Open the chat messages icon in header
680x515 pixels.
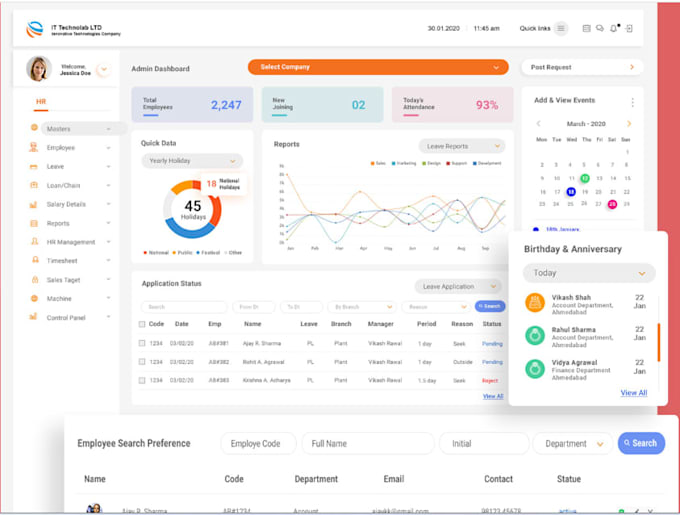click(600, 29)
